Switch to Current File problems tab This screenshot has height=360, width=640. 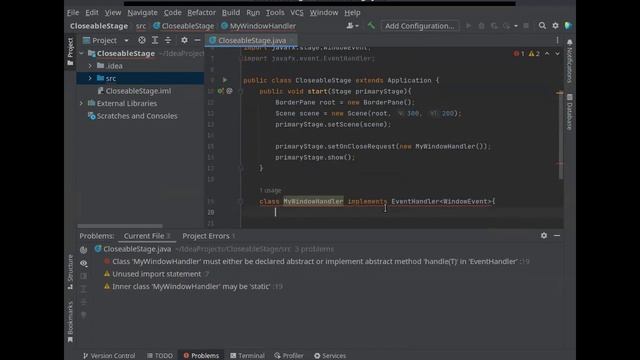pos(147,236)
